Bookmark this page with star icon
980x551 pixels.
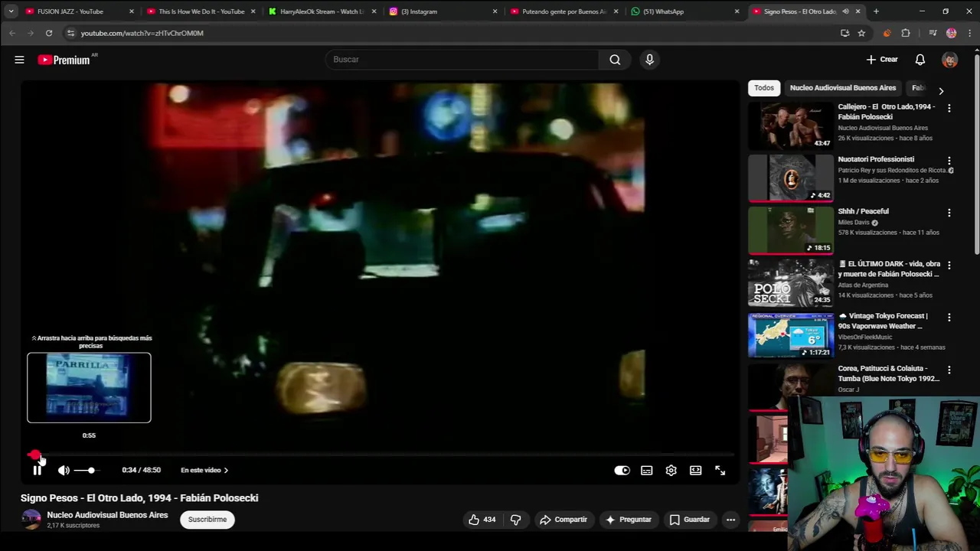click(861, 33)
